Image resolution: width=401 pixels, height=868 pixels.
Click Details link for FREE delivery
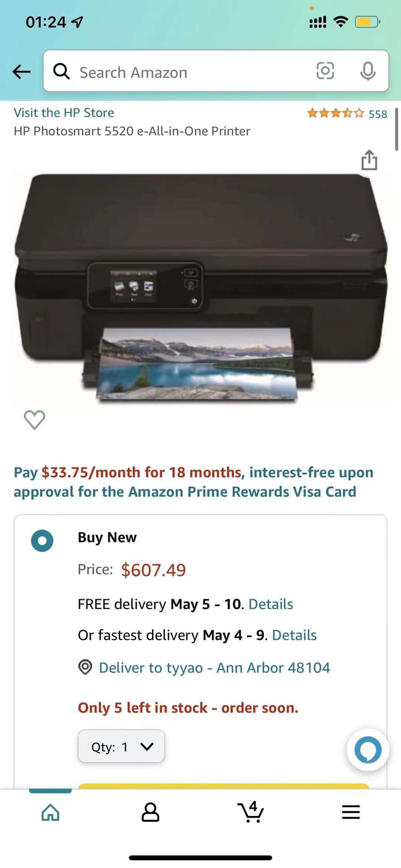[x=271, y=604]
